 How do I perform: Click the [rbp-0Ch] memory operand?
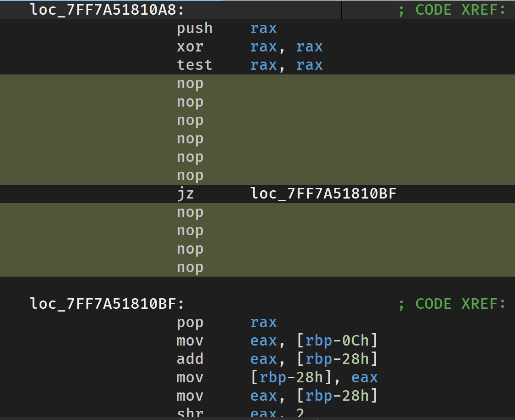337,341
